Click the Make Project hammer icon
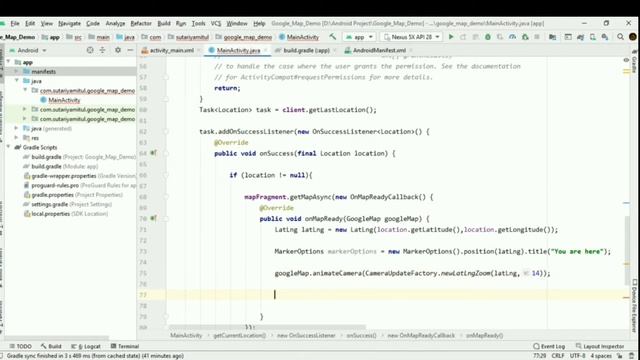640x360 pixels. (333, 37)
